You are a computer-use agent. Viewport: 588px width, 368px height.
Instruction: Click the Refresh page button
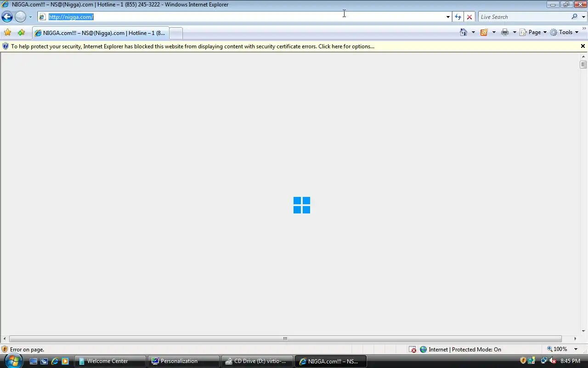click(x=458, y=17)
